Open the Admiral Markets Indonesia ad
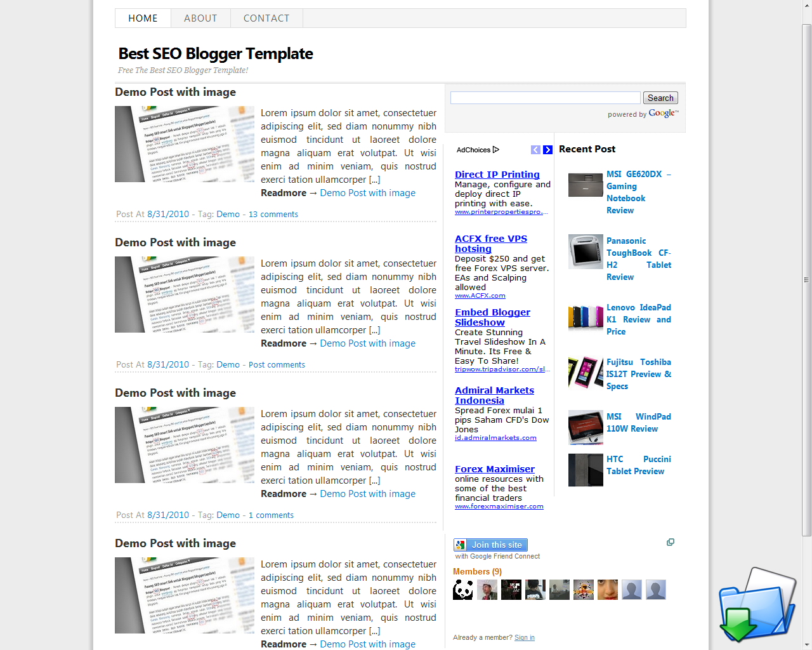This screenshot has height=650, width=812. coord(494,395)
